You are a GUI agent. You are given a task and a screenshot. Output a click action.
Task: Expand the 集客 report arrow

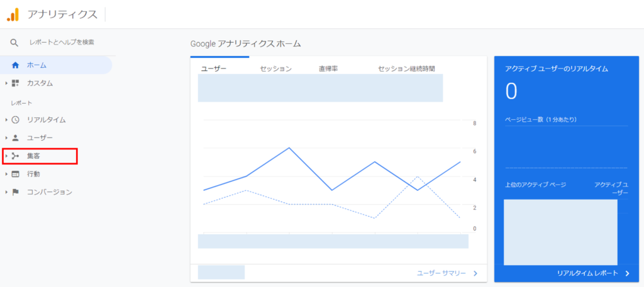pyautogui.click(x=6, y=156)
